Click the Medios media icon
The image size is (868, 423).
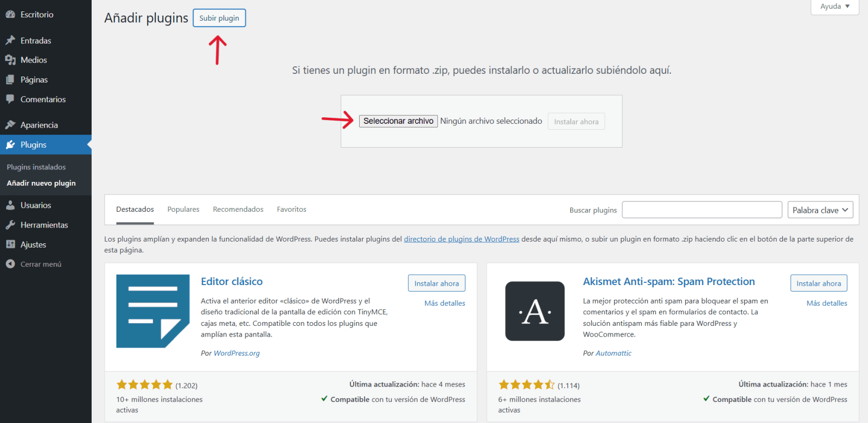tap(10, 60)
